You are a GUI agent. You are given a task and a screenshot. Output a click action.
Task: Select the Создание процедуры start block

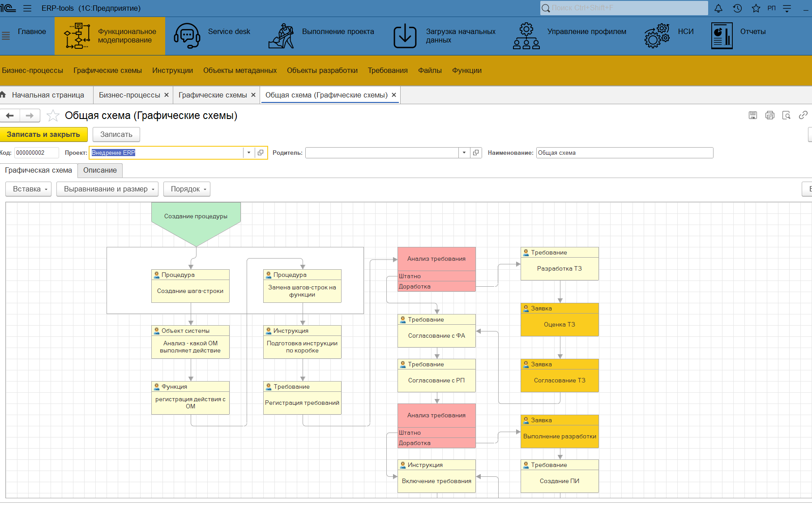pos(196,224)
